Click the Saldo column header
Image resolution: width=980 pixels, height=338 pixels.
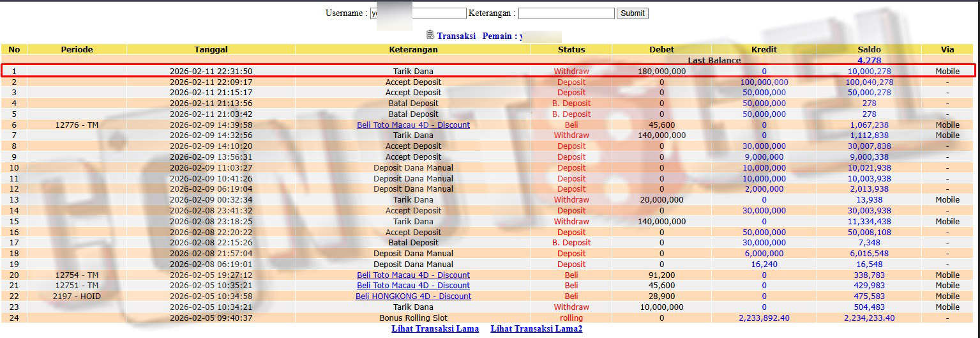pos(869,49)
